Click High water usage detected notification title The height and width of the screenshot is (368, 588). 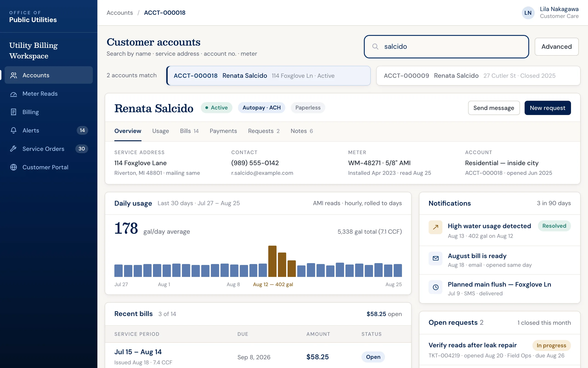click(x=489, y=226)
